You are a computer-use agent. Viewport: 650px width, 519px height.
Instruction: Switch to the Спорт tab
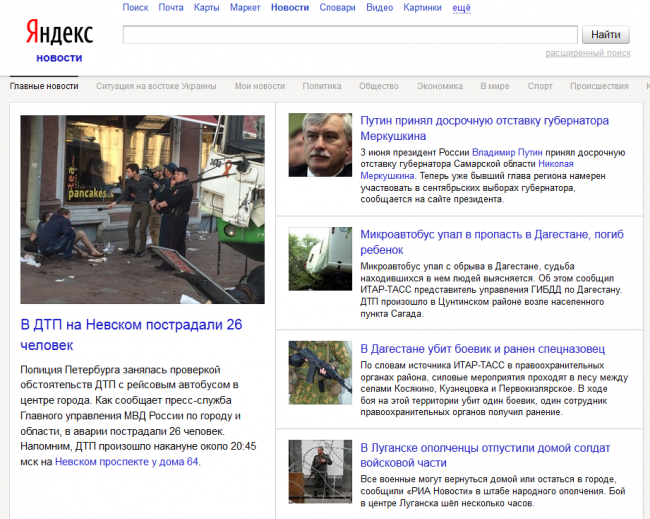pos(540,86)
